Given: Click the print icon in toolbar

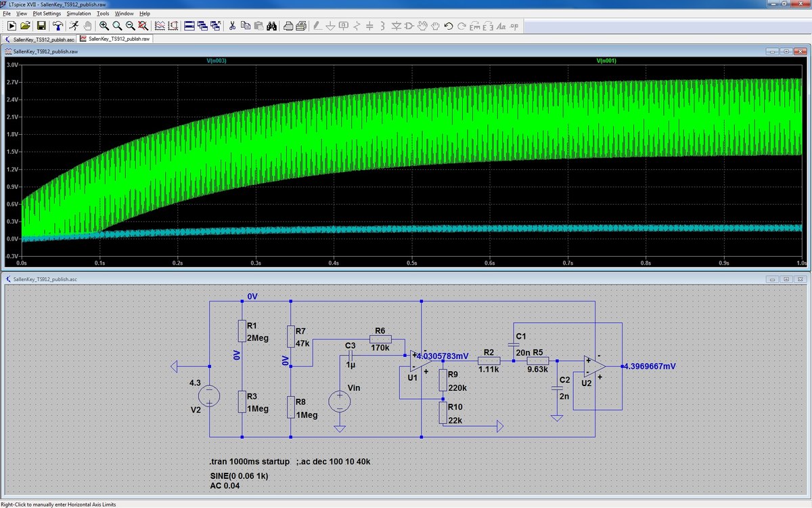Looking at the screenshot, I should [x=288, y=26].
